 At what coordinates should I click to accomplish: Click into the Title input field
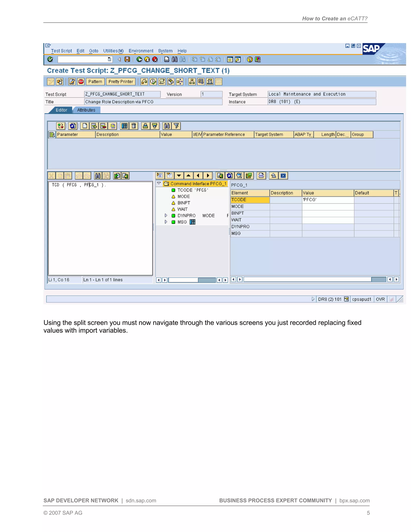153,102
